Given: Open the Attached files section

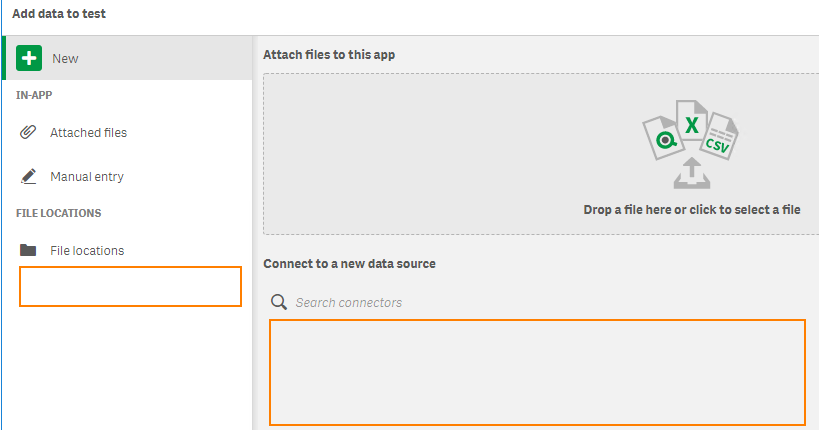Looking at the screenshot, I should 88,132.
